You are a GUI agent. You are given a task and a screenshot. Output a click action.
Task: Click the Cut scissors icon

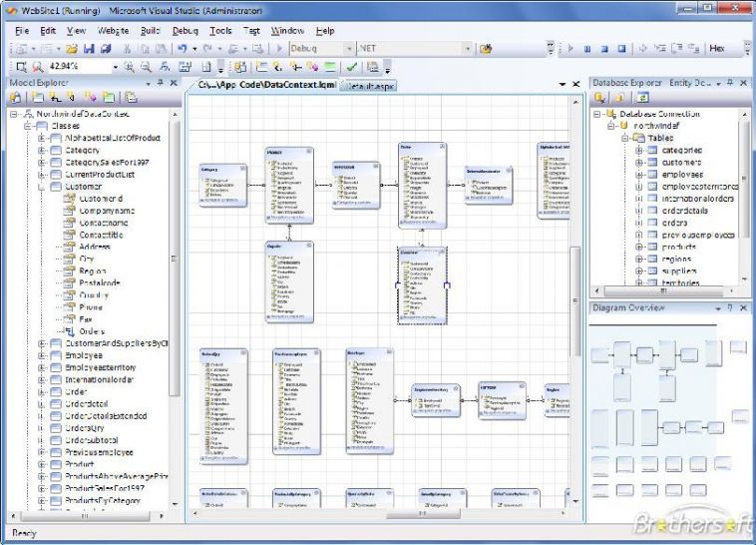pyautogui.click(x=128, y=48)
